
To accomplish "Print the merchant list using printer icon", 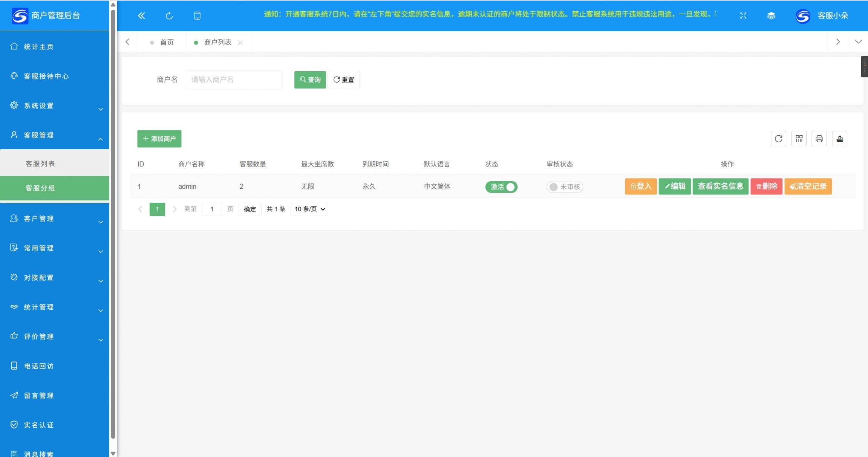I will [x=819, y=138].
